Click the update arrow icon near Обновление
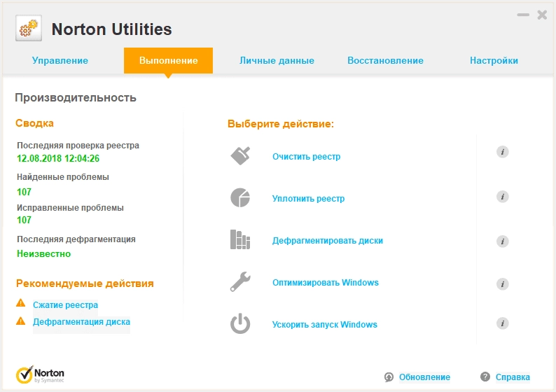This screenshot has height=392, width=556. (389, 377)
